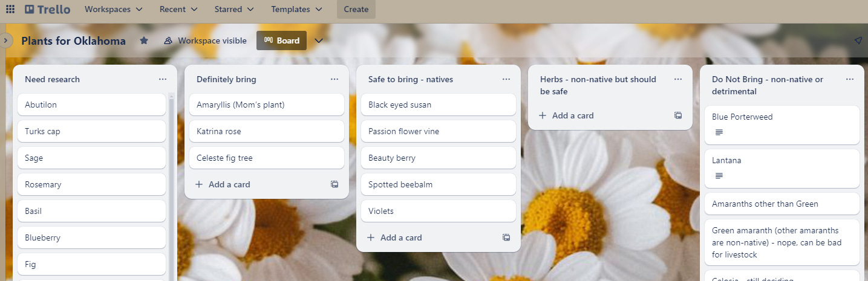Image resolution: width=868 pixels, height=281 pixels.
Task: Click the Do Not Bring list title
Action: (768, 85)
